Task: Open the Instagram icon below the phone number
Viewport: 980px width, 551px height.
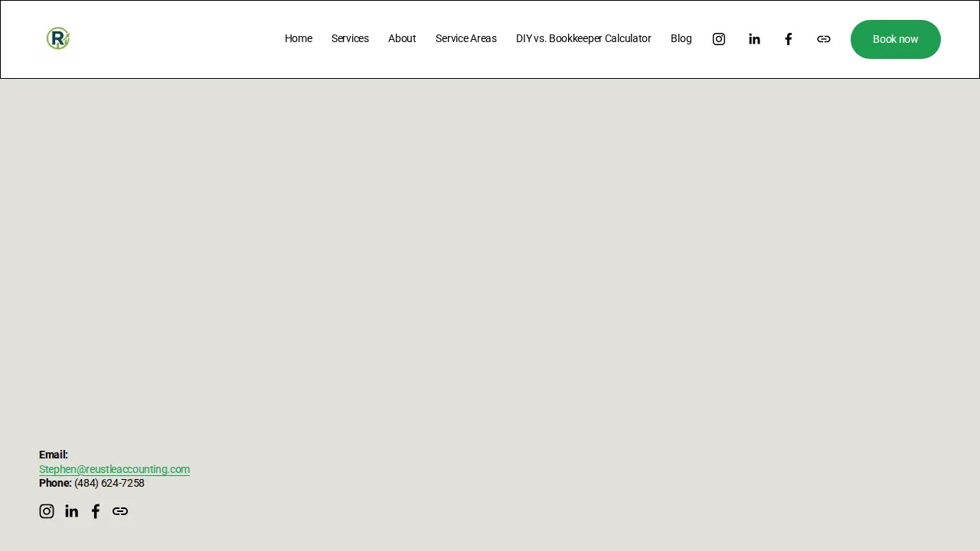Action: click(x=47, y=511)
